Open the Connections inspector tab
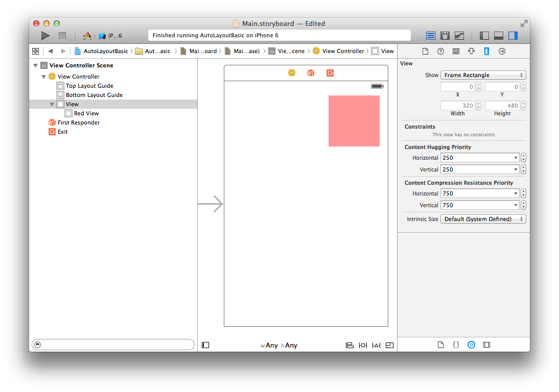Image resolution: width=559 pixels, height=392 pixels. (x=502, y=51)
